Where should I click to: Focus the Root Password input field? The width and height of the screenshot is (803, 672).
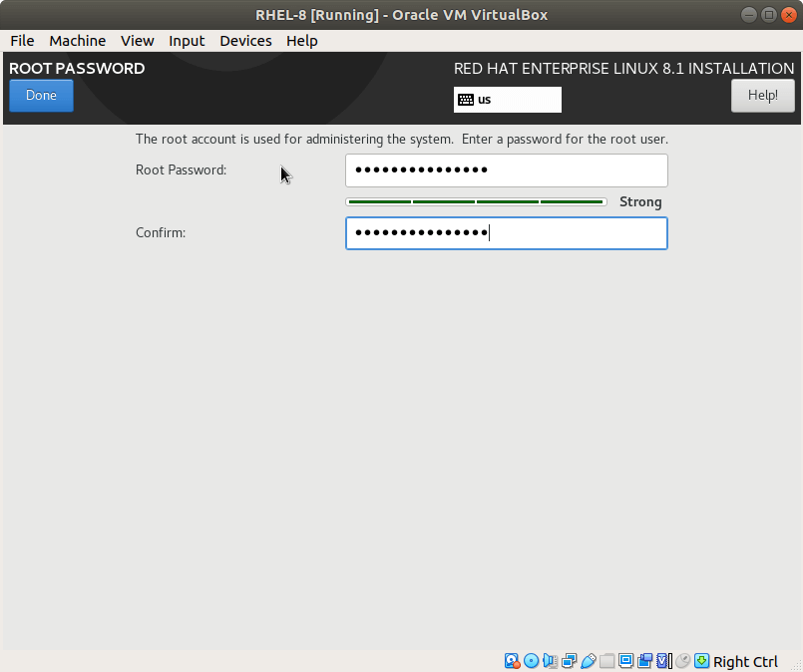(x=507, y=170)
